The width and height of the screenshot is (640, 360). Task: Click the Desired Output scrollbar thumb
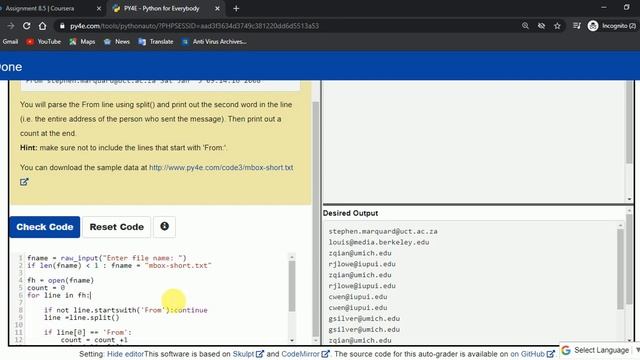point(620,269)
